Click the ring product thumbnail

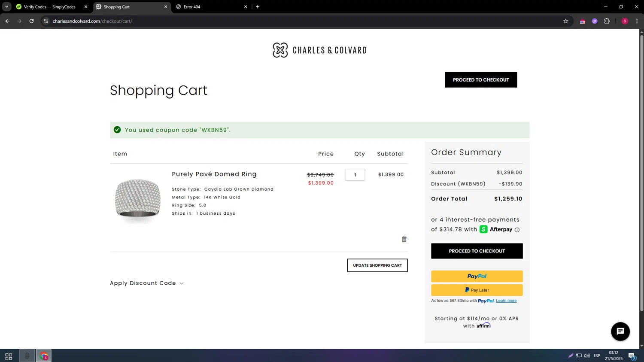[x=138, y=200]
